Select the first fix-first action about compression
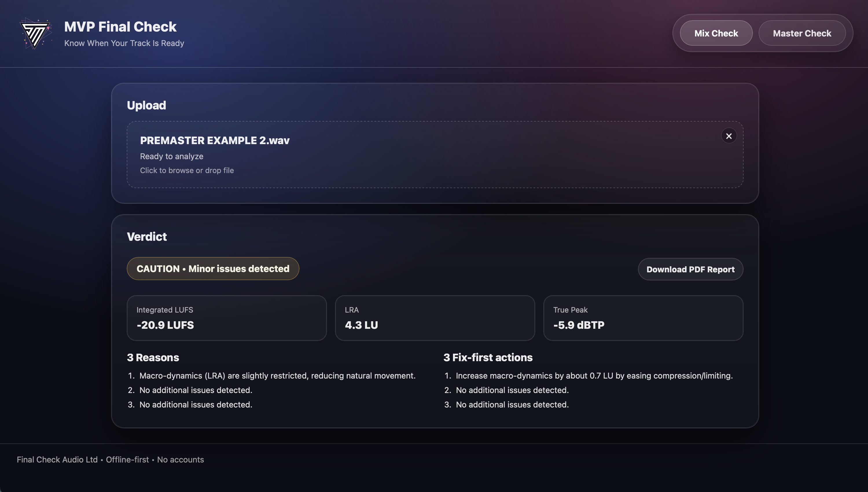The image size is (868, 492). 594,376
